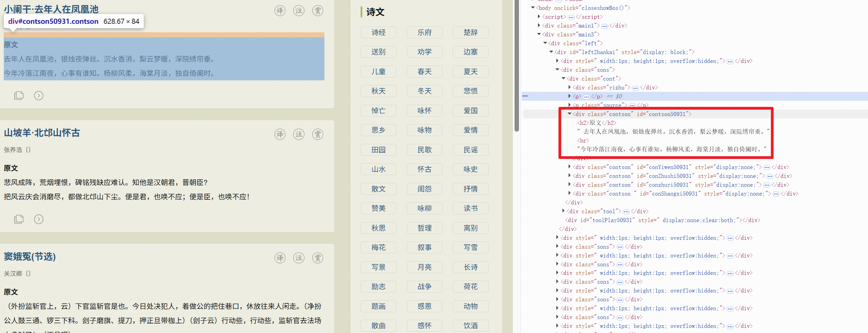Select the 田园 category tag

[x=378, y=150]
